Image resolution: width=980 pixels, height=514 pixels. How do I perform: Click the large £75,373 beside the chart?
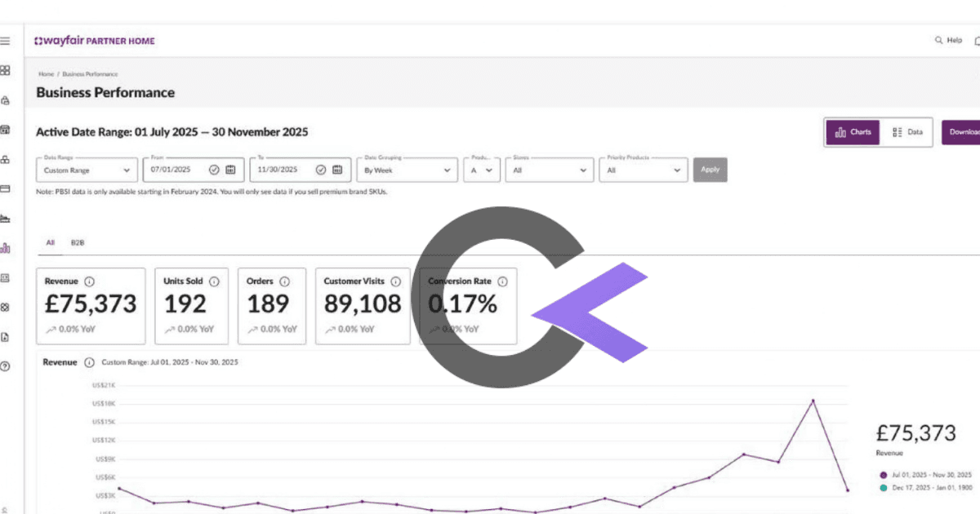coord(915,433)
